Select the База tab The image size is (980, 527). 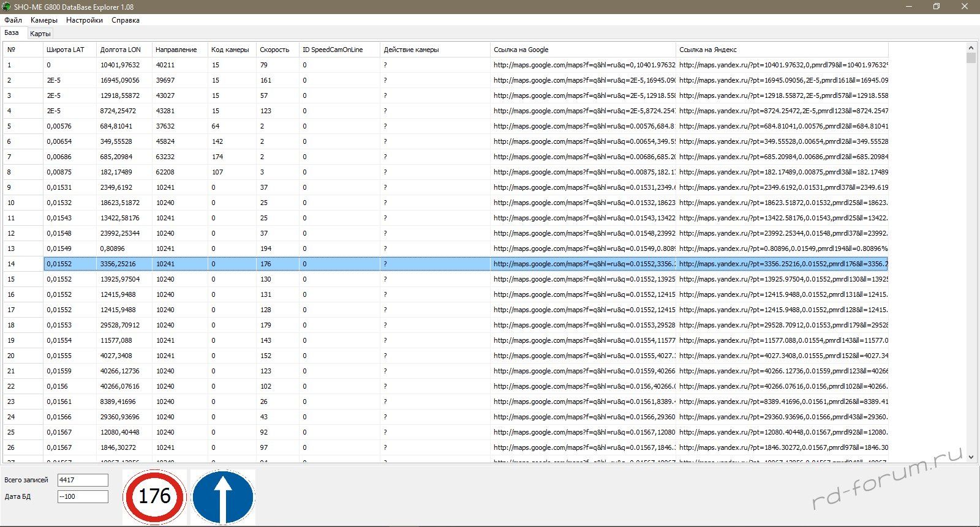12,33
